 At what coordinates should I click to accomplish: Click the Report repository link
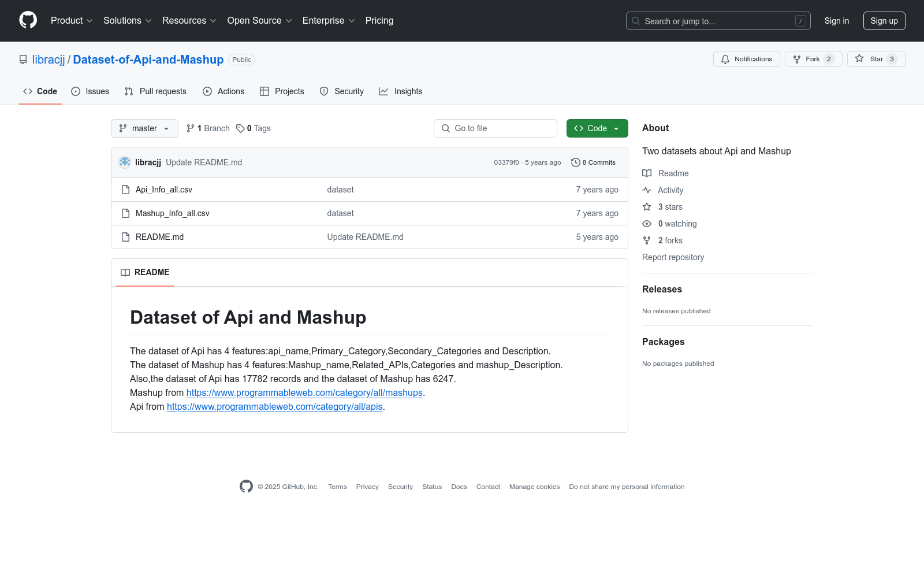tap(673, 257)
